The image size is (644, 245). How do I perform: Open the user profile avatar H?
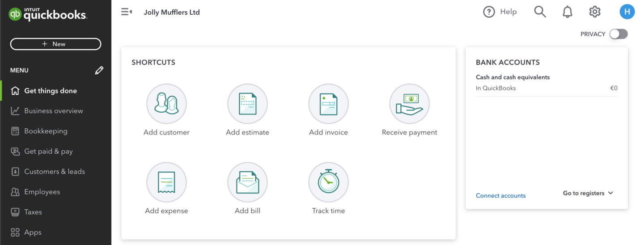[627, 12]
